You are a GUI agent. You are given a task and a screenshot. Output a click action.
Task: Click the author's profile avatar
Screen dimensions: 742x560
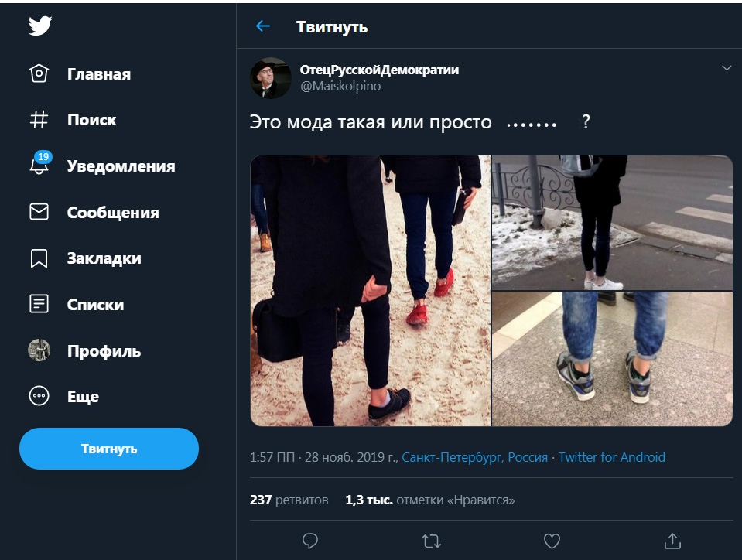(271, 77)
